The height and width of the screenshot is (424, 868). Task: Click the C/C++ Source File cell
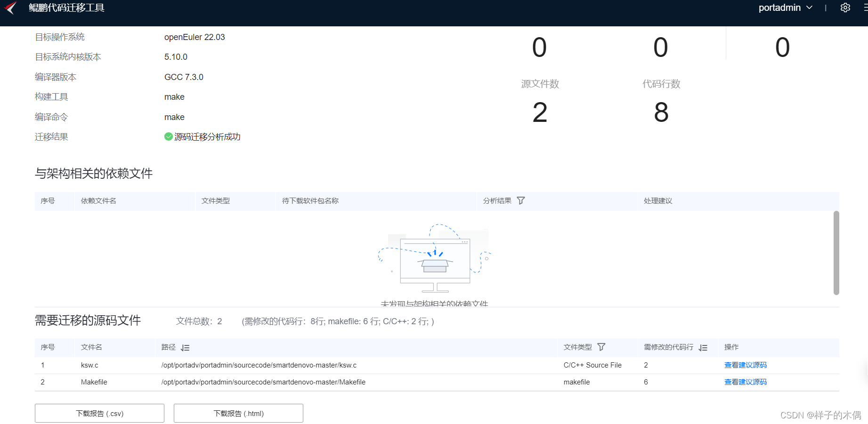592,365
